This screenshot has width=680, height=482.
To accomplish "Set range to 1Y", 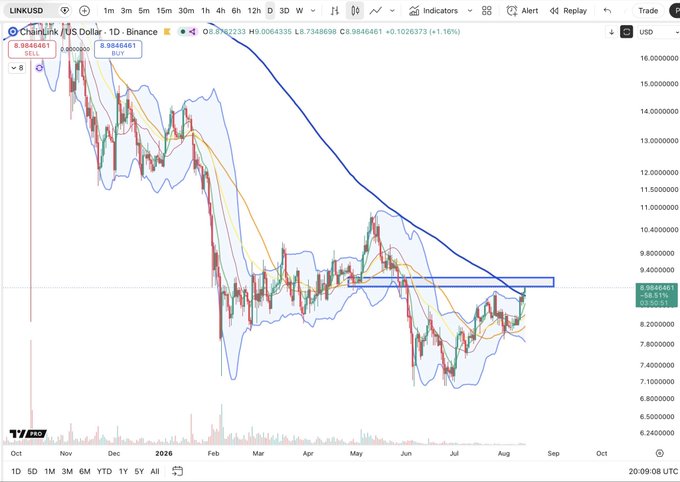I will coord(123,471).
